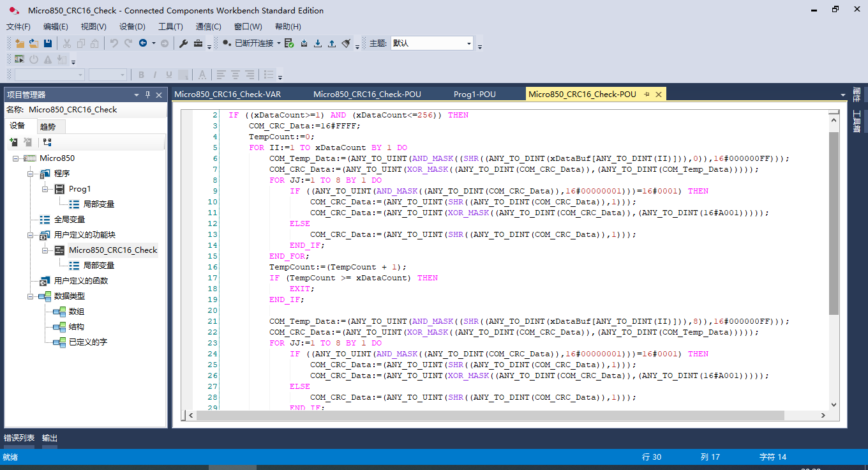Switch to the 趋势 tab
Image resolution: width=868 pixels, height=470 pixels.
click(48, 126)
